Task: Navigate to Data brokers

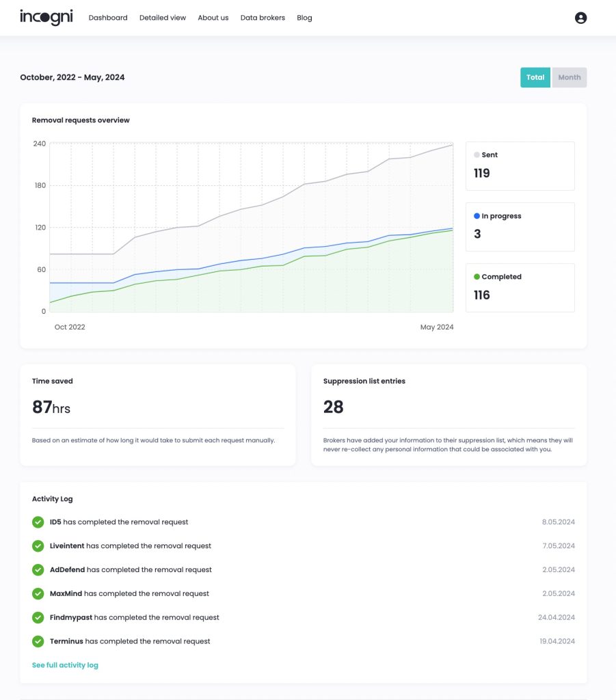Action: tap(263, 18)
